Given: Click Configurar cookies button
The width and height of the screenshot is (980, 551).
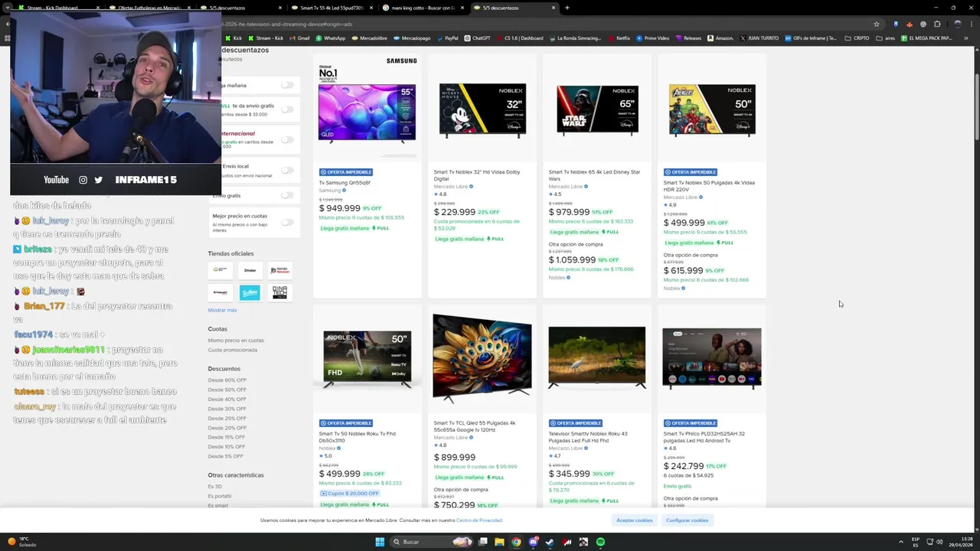Looking at the screenshot, I should click(x=688, y=520).
